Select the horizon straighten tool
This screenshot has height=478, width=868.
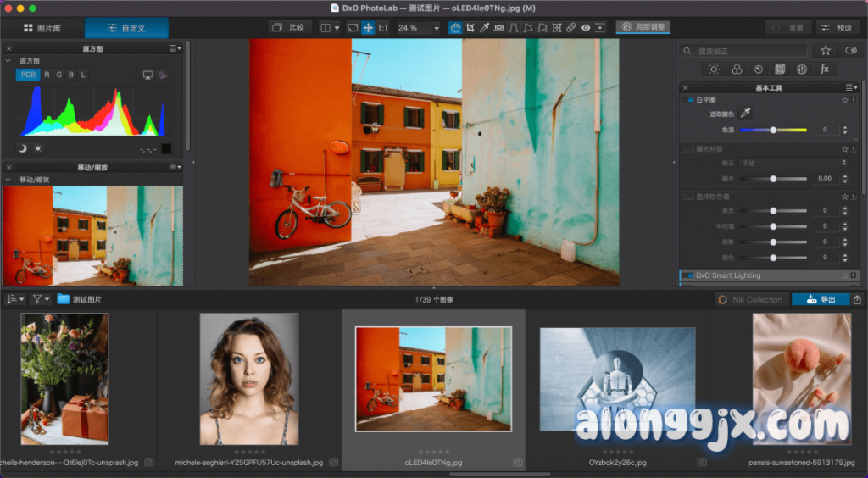(498, 28)
